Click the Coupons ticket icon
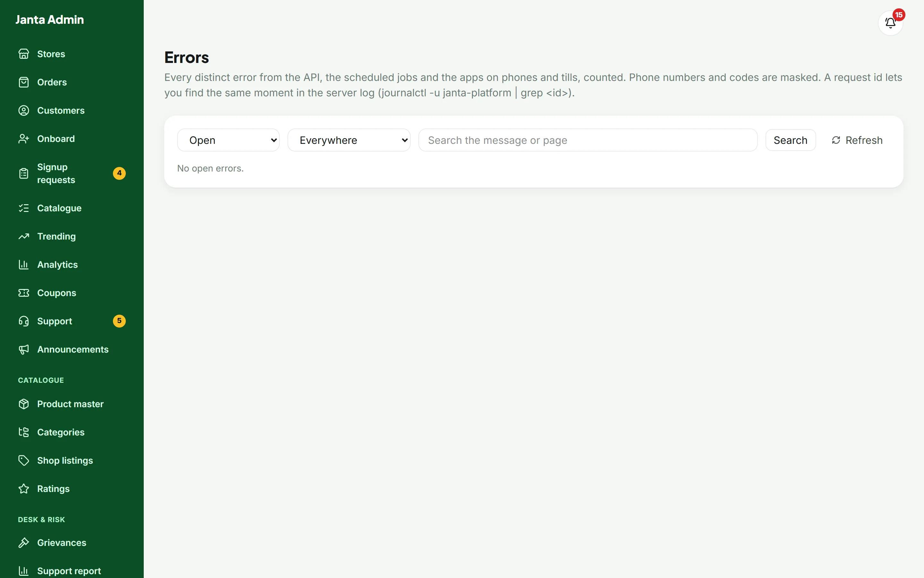Screen dimensions: 924x578 (x=24, y=293)
